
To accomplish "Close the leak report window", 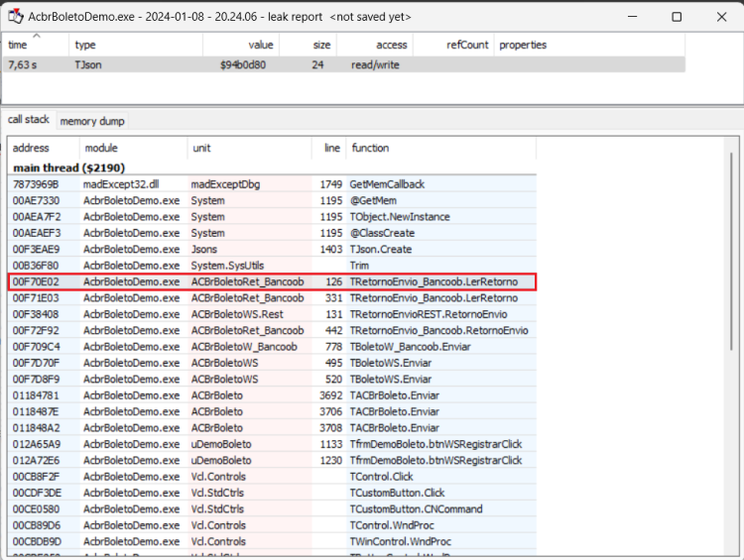I will coord(722,17).
